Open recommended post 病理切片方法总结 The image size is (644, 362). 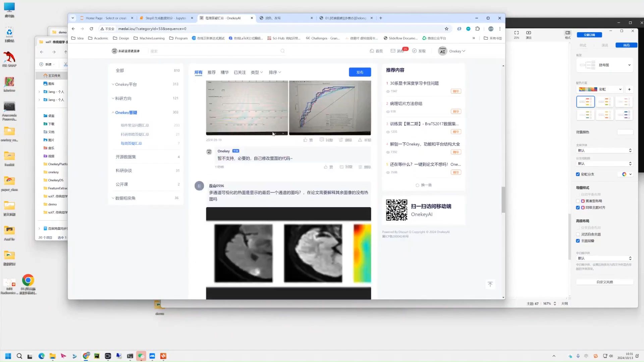(x=406, y=104)
